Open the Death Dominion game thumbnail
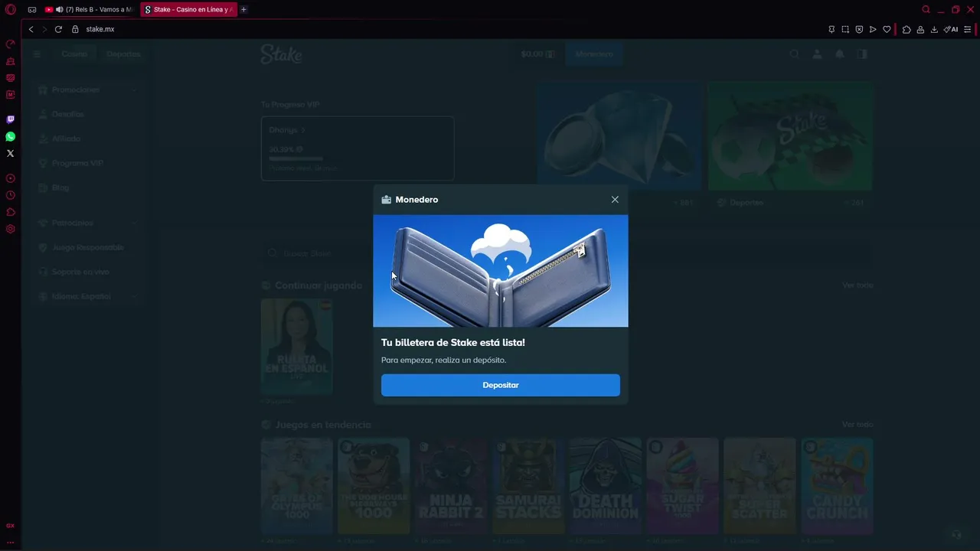This screenshot has width=980, height=551. (x=606, y=486)
